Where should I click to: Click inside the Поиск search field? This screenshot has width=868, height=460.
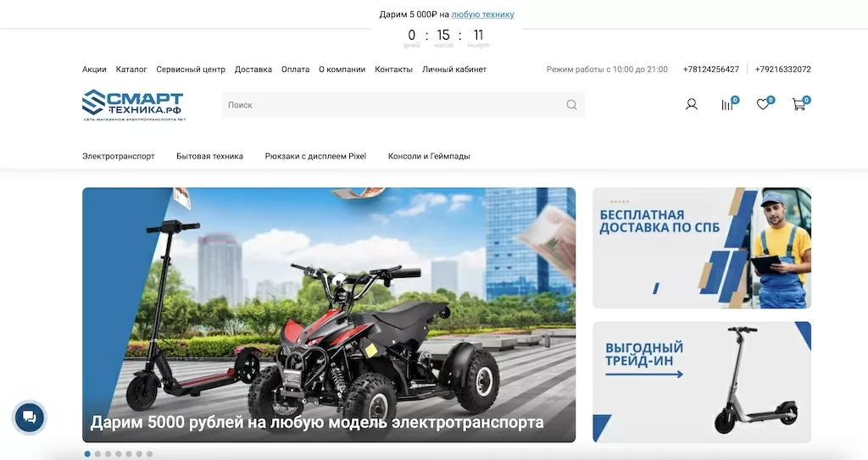pyautogui.click(x=390, y=105)
